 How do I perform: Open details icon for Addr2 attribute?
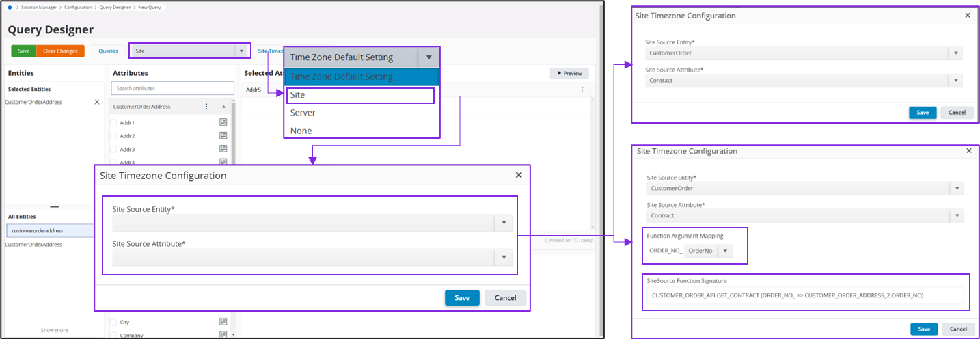(x=223, y=135)
